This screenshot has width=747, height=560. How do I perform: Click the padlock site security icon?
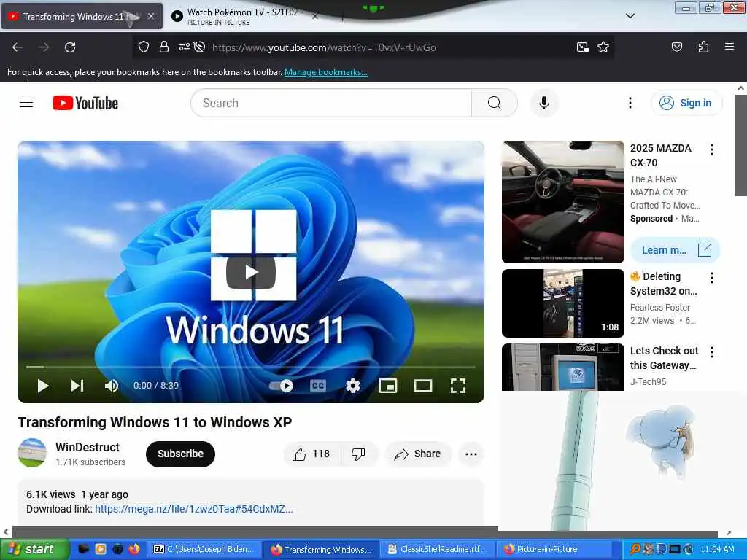click(x=164, y=47)
